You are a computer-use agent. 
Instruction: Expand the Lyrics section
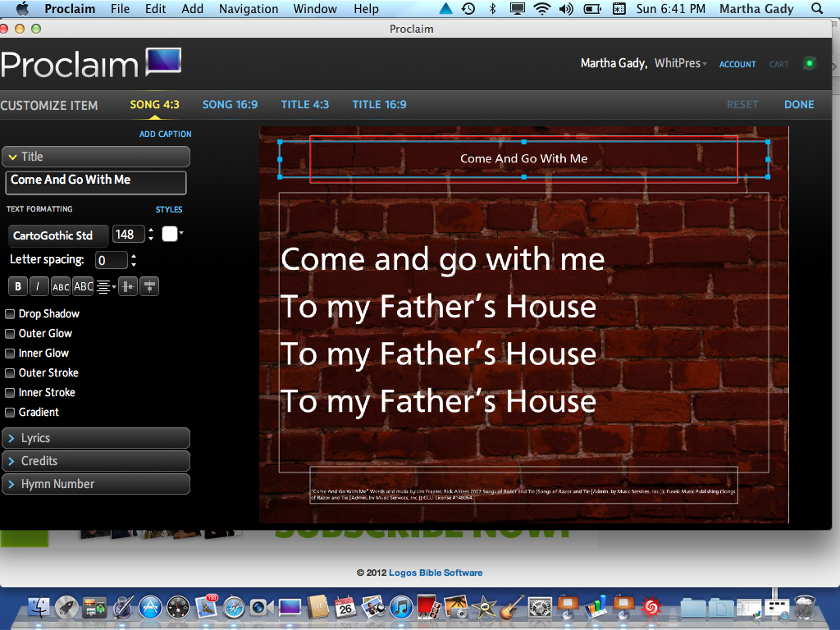(96, 438)
